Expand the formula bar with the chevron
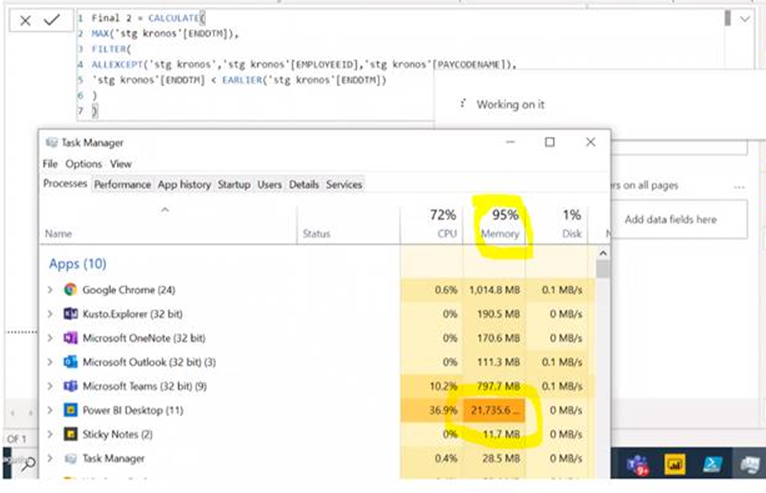 (x=745, y=19)
